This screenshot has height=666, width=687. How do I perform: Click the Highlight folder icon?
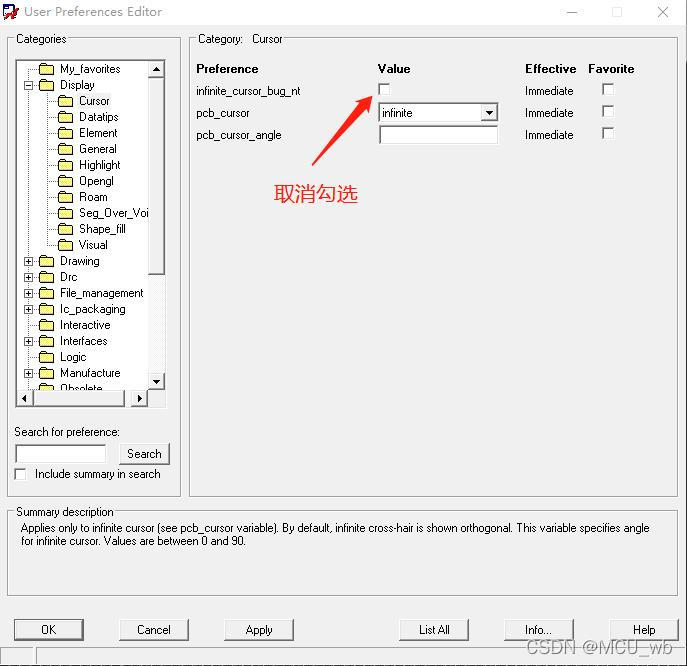tap(65, 165)
